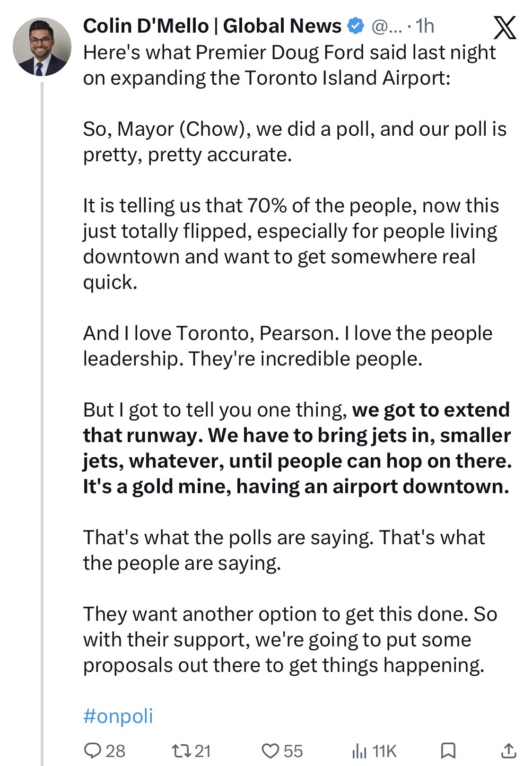Open the view analytics bar chart icon
The height and width of the screenshot is (766, 532).
click(x=359, y=750)
